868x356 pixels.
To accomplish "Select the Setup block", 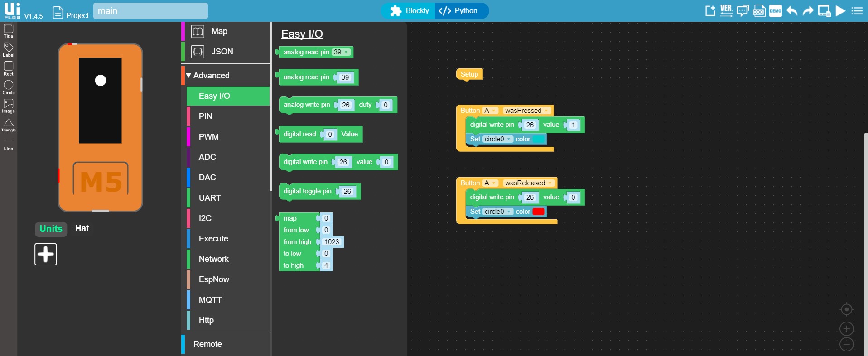I will [x=469, y=74].
